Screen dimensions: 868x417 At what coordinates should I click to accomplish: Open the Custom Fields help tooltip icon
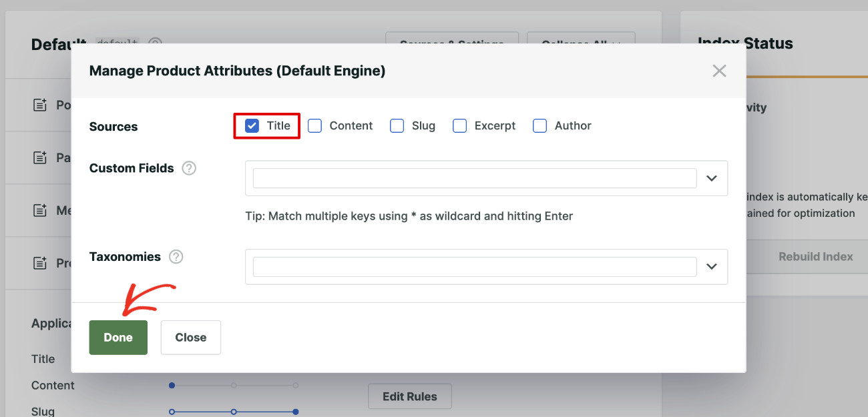[189, 168]
